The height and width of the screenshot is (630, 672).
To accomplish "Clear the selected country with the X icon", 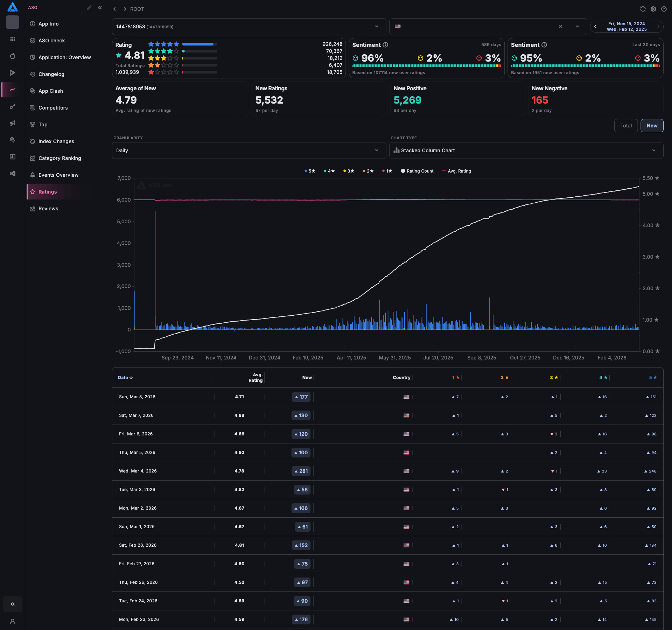I will (561, 27).
